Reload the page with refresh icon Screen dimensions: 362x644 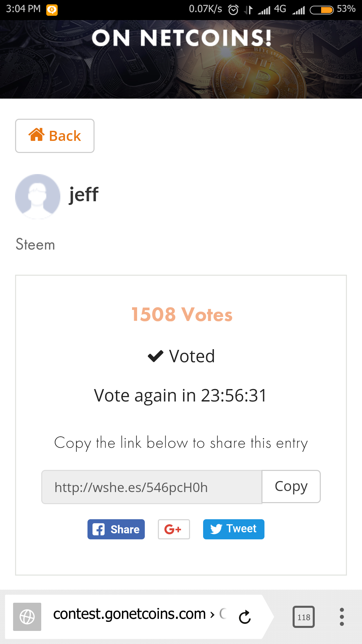[245, 617]
